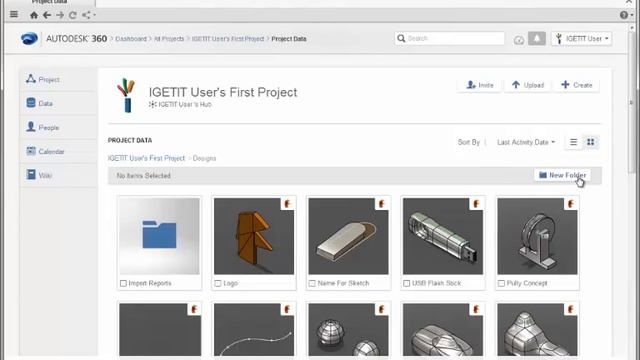This screenshot has width=640, height=360.
Task: Open the hamburger menu in the toolbar
Action: (14, 15)
